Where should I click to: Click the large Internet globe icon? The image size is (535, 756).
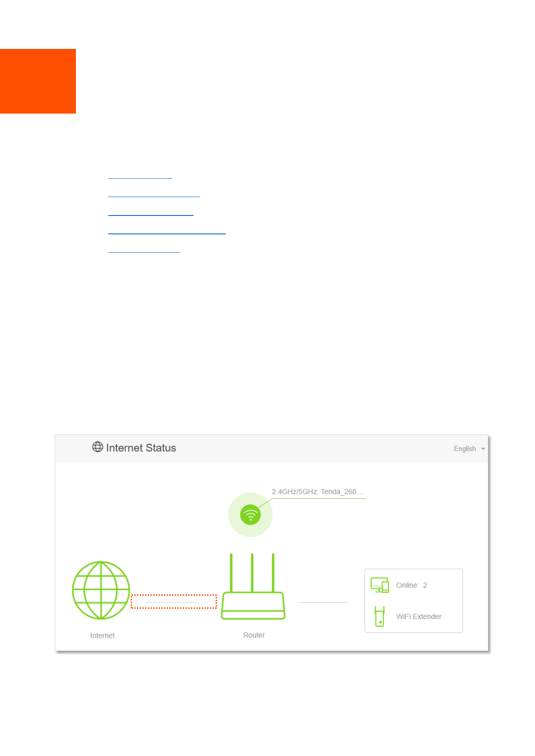pyautogui.click(x=101, y=590)
